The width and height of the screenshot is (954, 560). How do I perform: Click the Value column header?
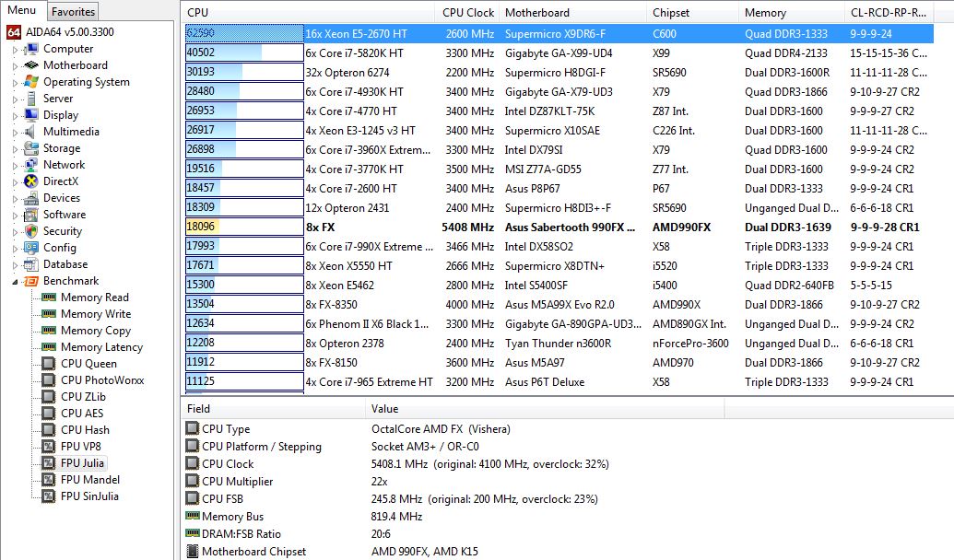[x=545, y=409]
